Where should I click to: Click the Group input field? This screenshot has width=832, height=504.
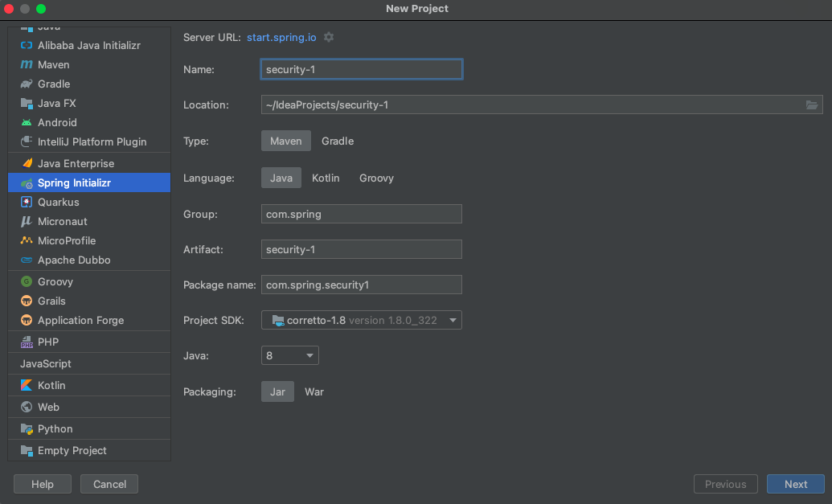[x=362, y=215]
